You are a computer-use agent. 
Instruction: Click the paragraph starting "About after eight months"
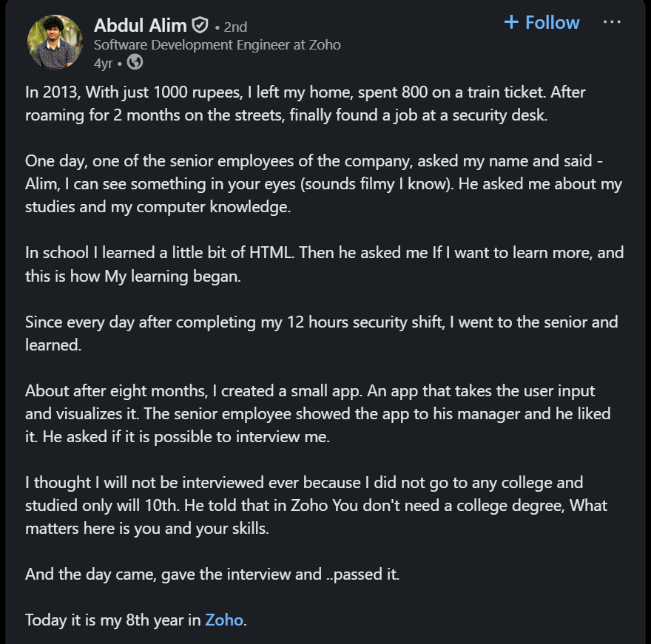click(x=317, y=413)
